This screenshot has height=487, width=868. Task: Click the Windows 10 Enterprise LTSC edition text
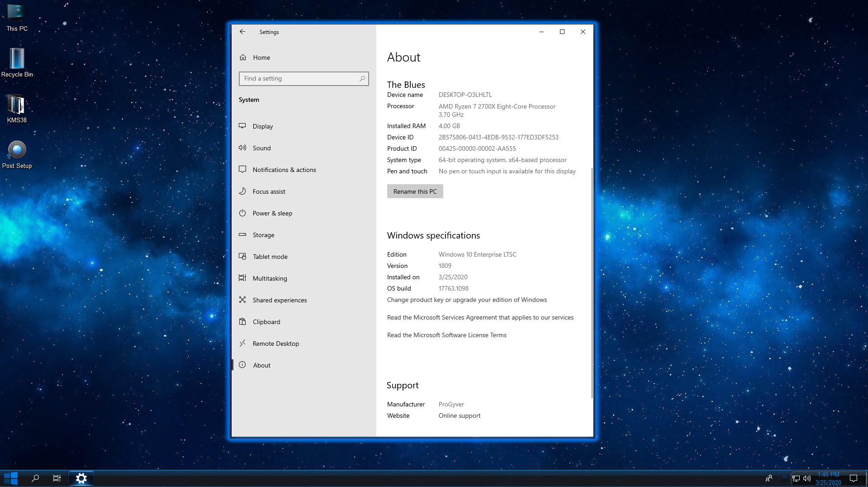[477, 254]
